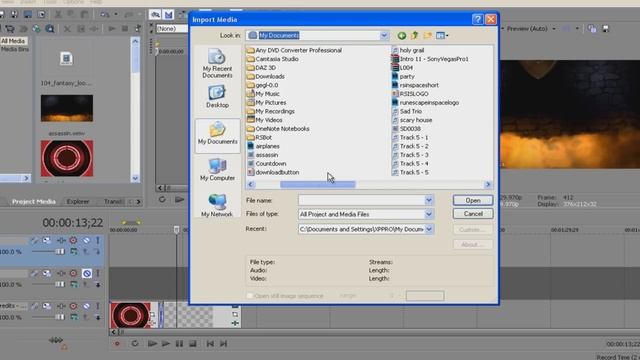Image resolution: width=640 pixels, height=360 pixels.
Task: Open Automation Settings on the Credits track
Action: [73, 306]
